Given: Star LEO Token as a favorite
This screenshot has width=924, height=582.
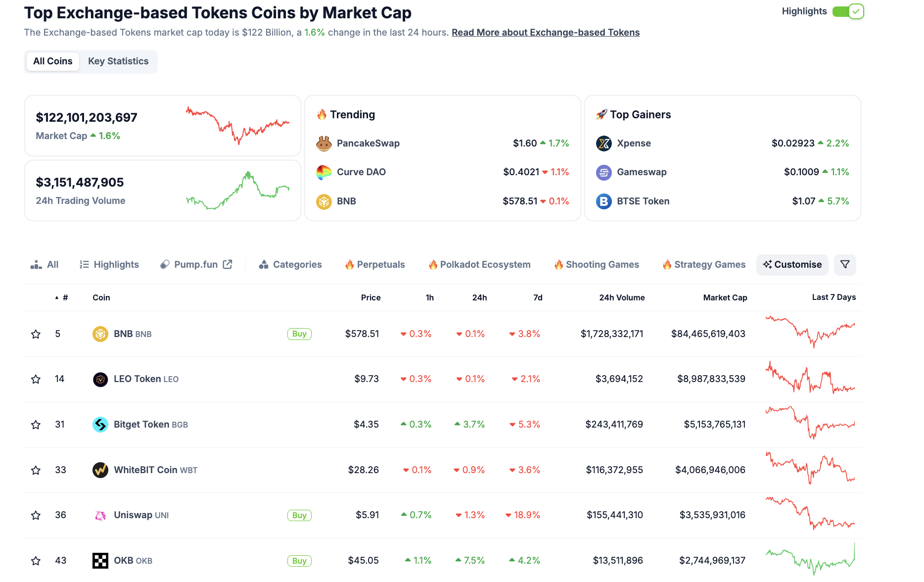Looking at the screenshot, I should tap(35, 379).
